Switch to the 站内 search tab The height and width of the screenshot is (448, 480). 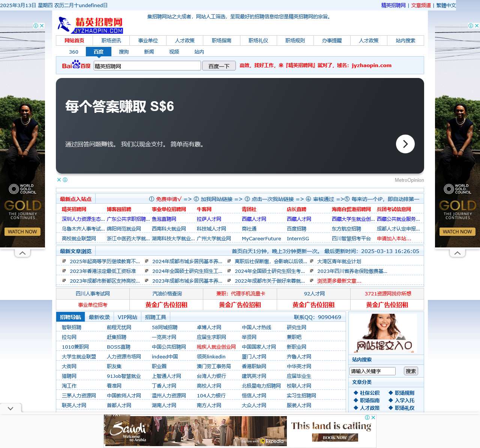[x=199, y=52]
